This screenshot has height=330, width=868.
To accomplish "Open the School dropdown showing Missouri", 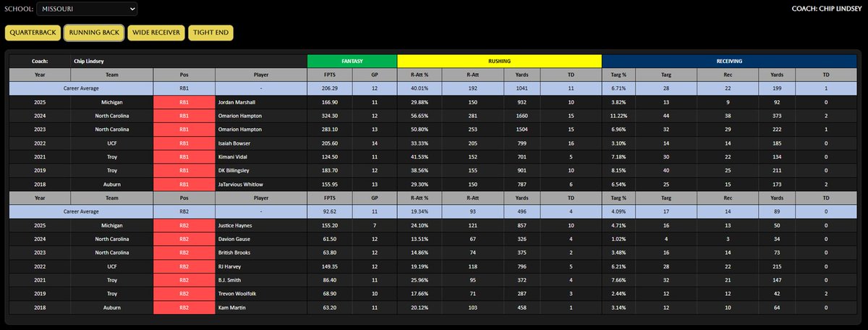I will click(87, 9).
